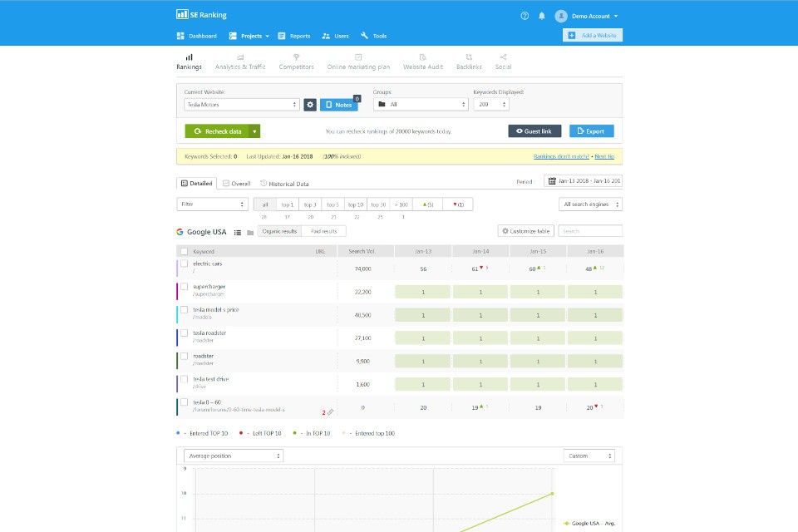Filter by improved positions green arrow
The width and height of the screenshot is (798, 532).
(x=427, y=204)
